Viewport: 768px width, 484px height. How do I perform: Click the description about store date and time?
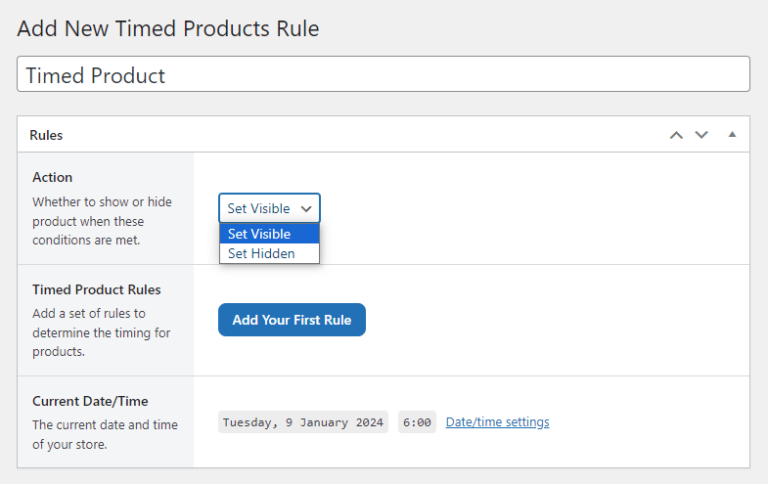click(104, 434)
